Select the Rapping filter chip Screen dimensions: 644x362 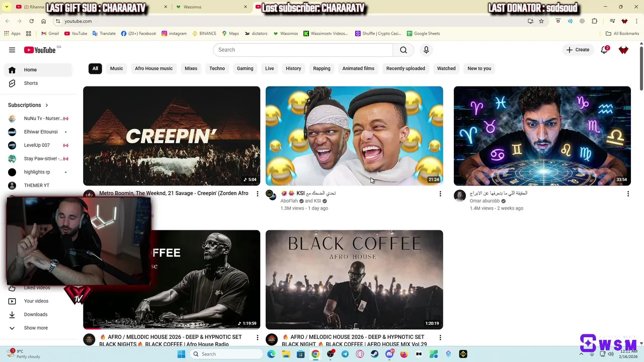point(321,68)
